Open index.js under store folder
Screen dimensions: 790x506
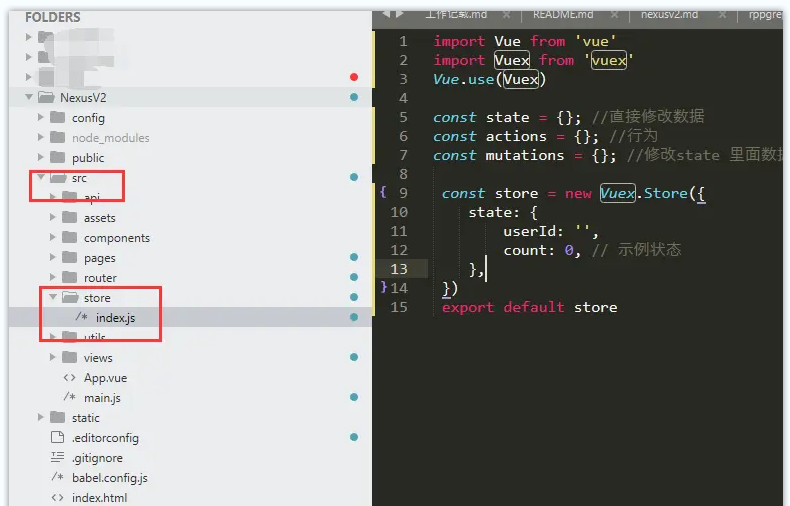tap(115, 318)
